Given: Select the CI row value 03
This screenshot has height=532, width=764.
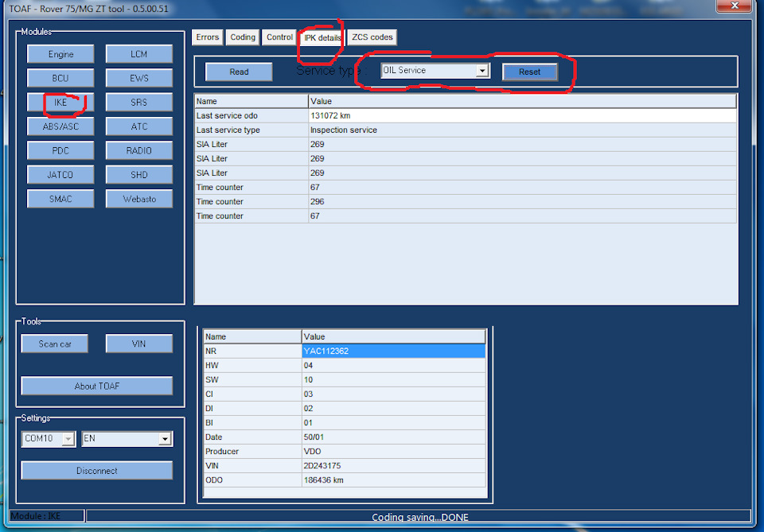Looking at the screenshot, I should pos(394,394).
